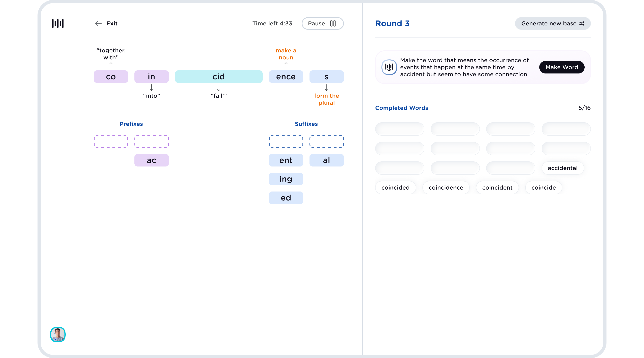Click the 'ac' prefix tile

pyautogui.click(x=151, y=160)
